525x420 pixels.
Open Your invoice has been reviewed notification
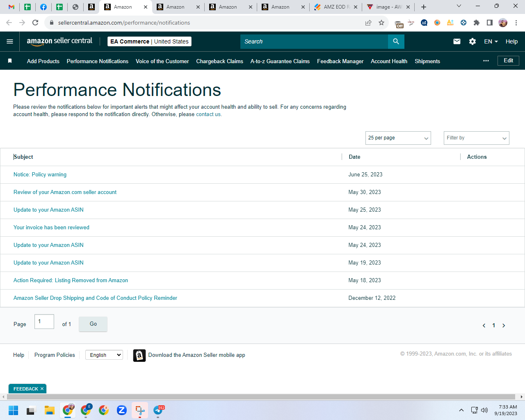(x=51, y=228)
